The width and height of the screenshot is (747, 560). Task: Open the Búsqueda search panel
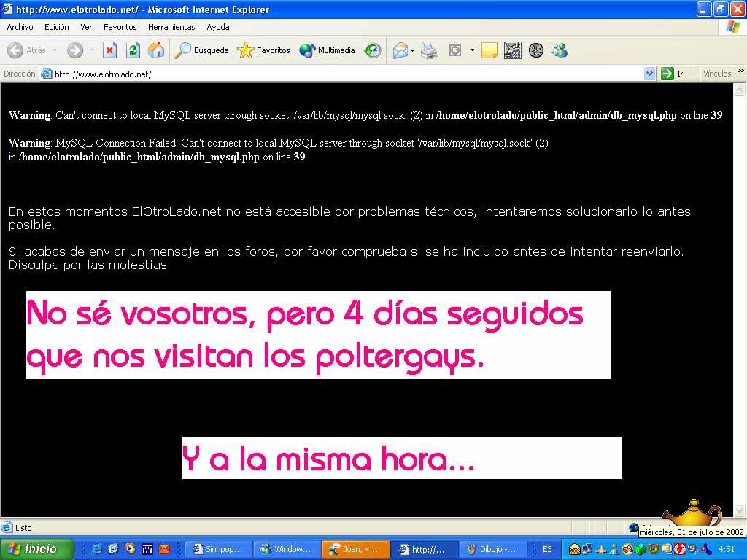tap(202, 50)
